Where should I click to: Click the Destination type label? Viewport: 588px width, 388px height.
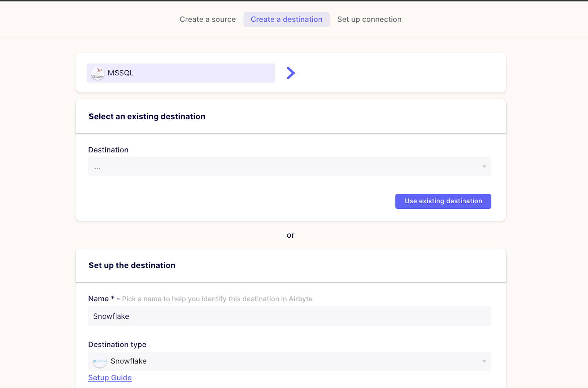point(117,345)
